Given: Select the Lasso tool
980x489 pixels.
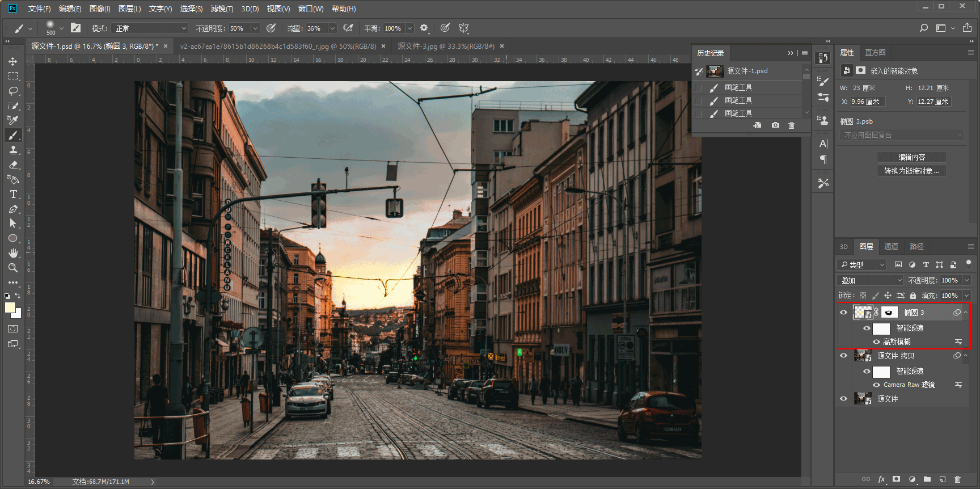Looking at the screenshot, I should pyautogui.click(x=13, y=91).
